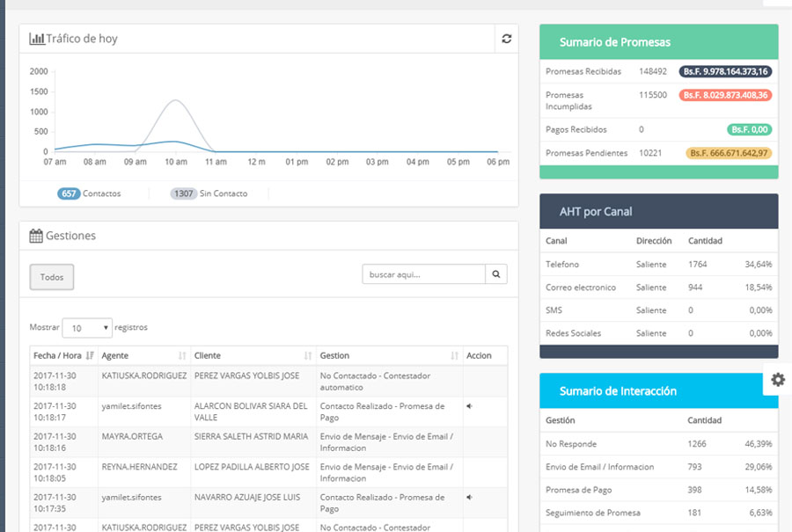Viewport: 792px width, 532px height.
Task: Select the Todos filter button
Action: [x=52, y=277]
